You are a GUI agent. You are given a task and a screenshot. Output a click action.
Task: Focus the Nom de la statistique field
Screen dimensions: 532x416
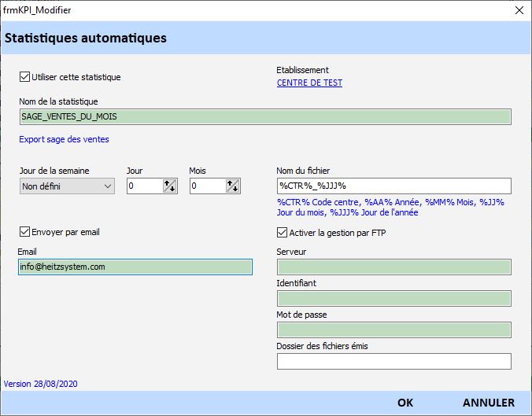click(x=265, y=116)
